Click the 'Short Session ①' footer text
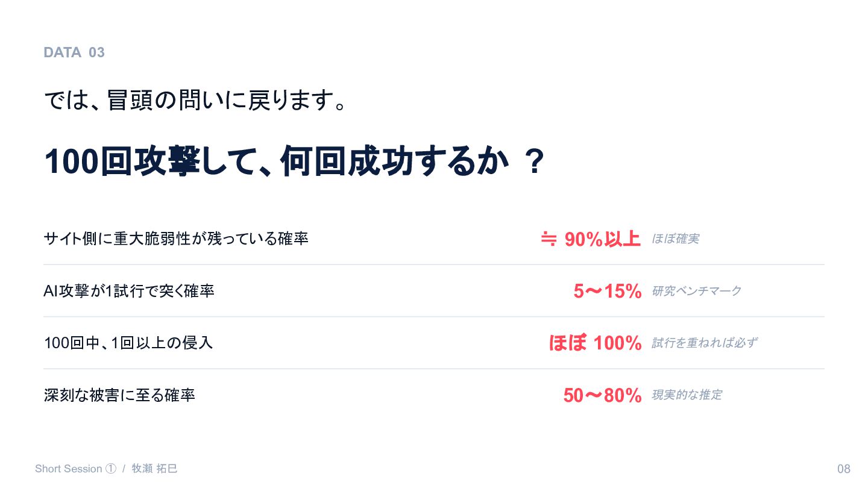Viewport: 868px width, 488px height. [x=75, y=469]
